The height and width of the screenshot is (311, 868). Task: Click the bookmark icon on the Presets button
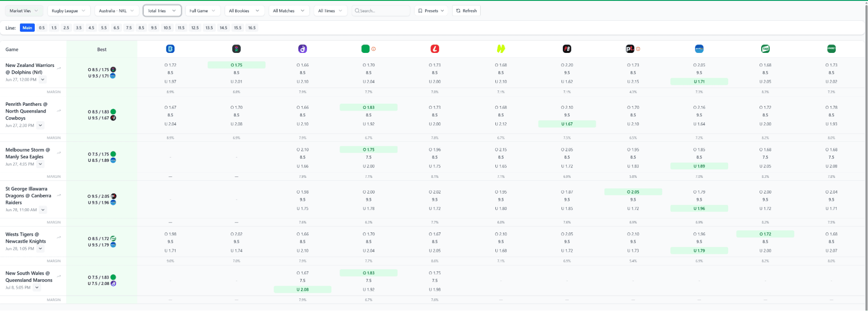(420, 11)
